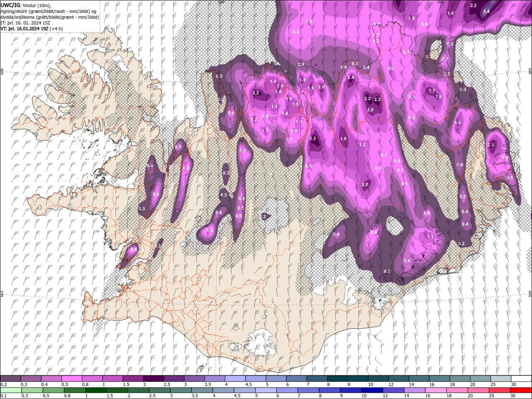Click the upper legend swatch between 3 and 3.5
Viewport: 532px width, 399px height.
click(195, 379)
